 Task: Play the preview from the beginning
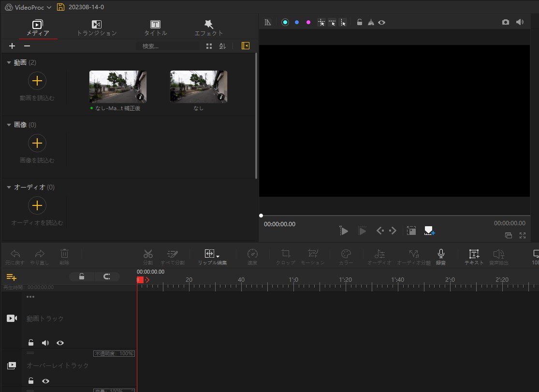pos(343,231)
